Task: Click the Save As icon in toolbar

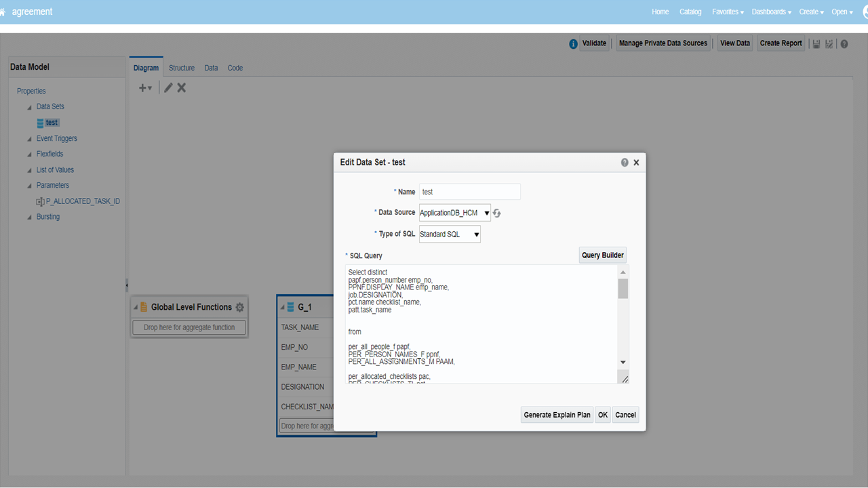Action: (829, 43)
